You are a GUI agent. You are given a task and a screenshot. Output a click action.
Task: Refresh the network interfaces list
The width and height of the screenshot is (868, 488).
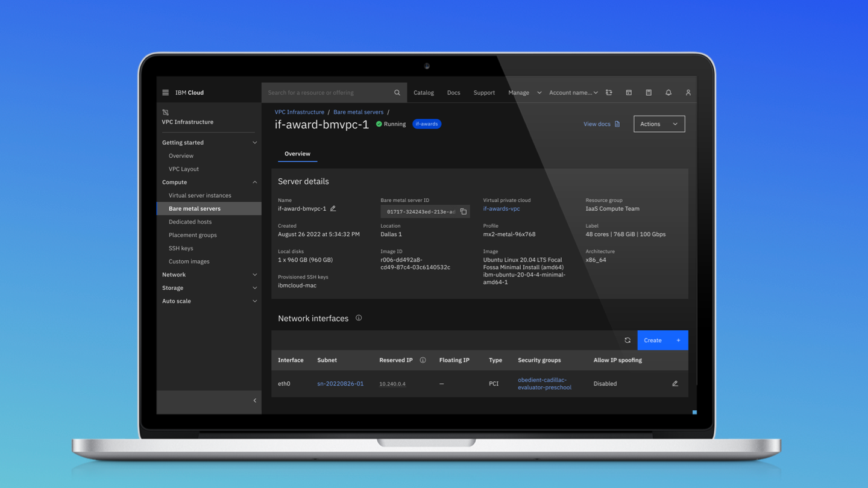pos(627,340)
